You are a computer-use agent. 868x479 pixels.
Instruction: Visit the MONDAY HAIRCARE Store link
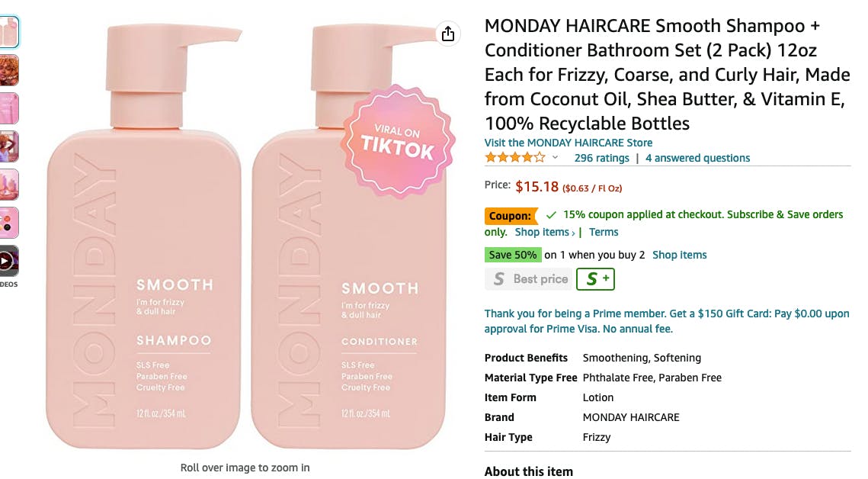pyautogui.click(x=569, y=143)
